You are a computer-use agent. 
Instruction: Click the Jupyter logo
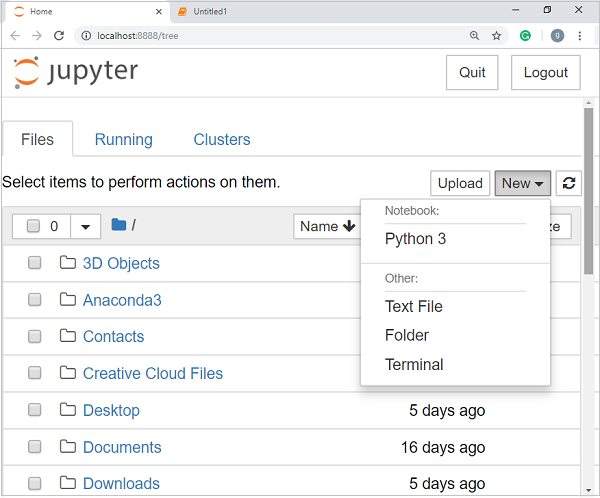76,72
